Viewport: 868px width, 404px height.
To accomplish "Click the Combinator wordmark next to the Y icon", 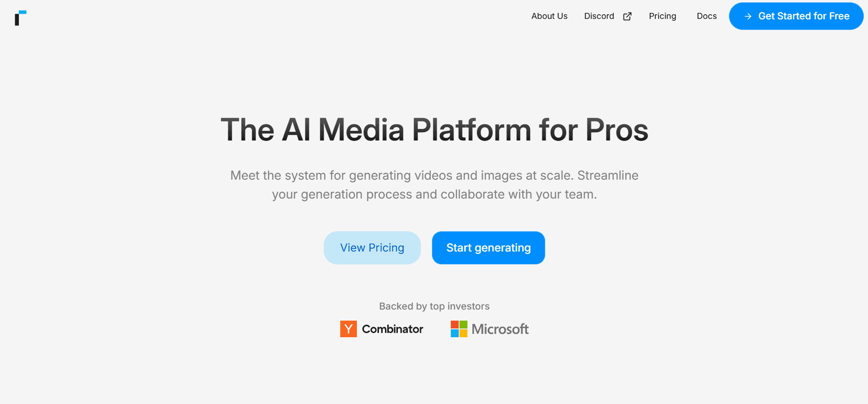I will (392, 328).
